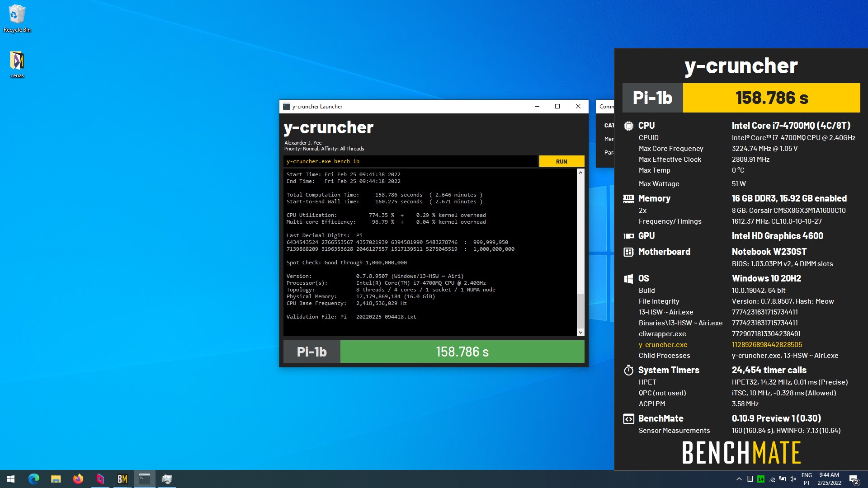Click the 24,454 timer calls value
The width and height of the screenshot is (868, 488).
coord(769,370)
